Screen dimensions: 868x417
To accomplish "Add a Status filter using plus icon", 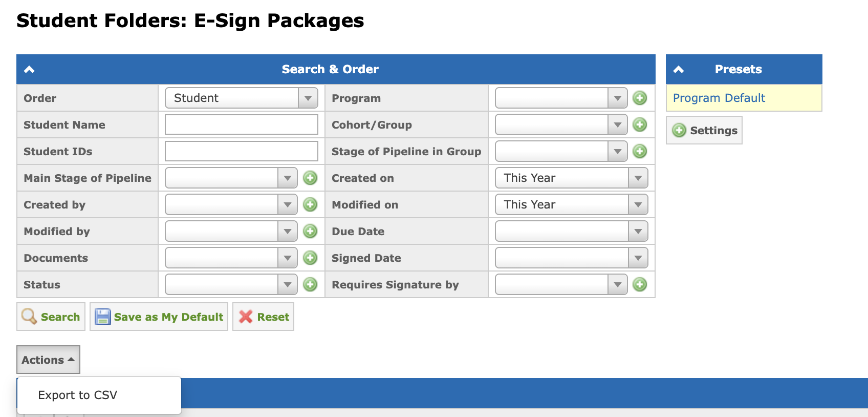I will [x=310, y=284].
